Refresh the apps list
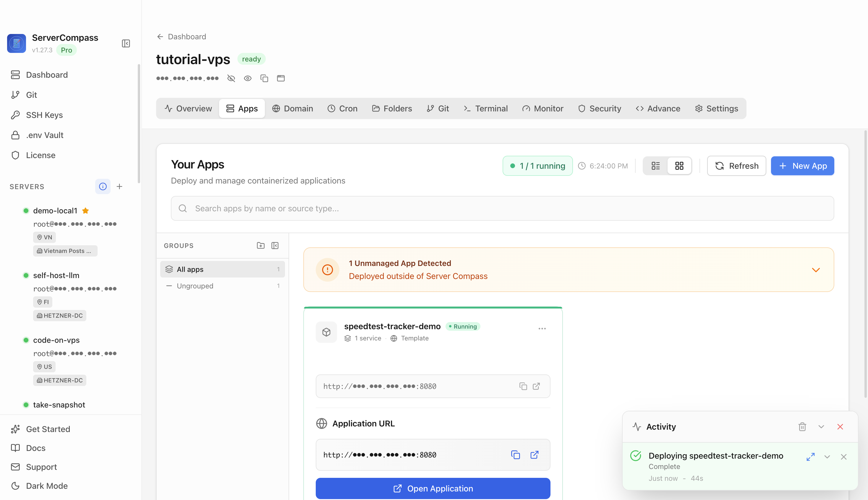868x500 pixels. (736, 166)
